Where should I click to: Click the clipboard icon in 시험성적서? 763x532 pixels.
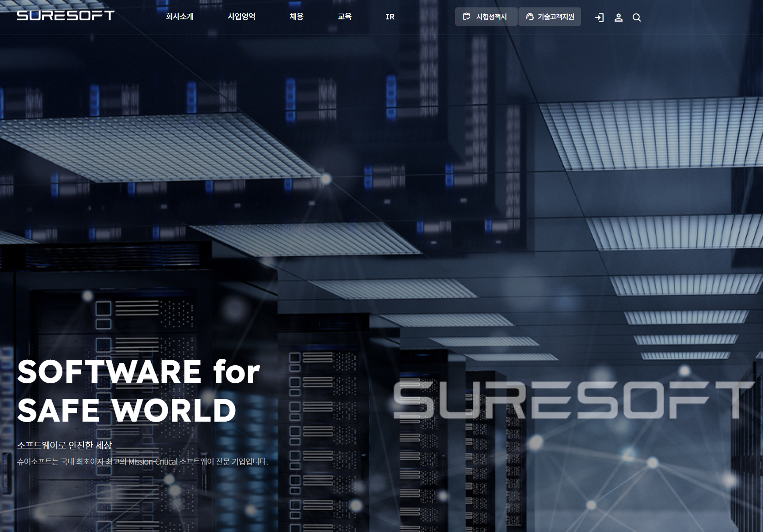pos(467,17)
